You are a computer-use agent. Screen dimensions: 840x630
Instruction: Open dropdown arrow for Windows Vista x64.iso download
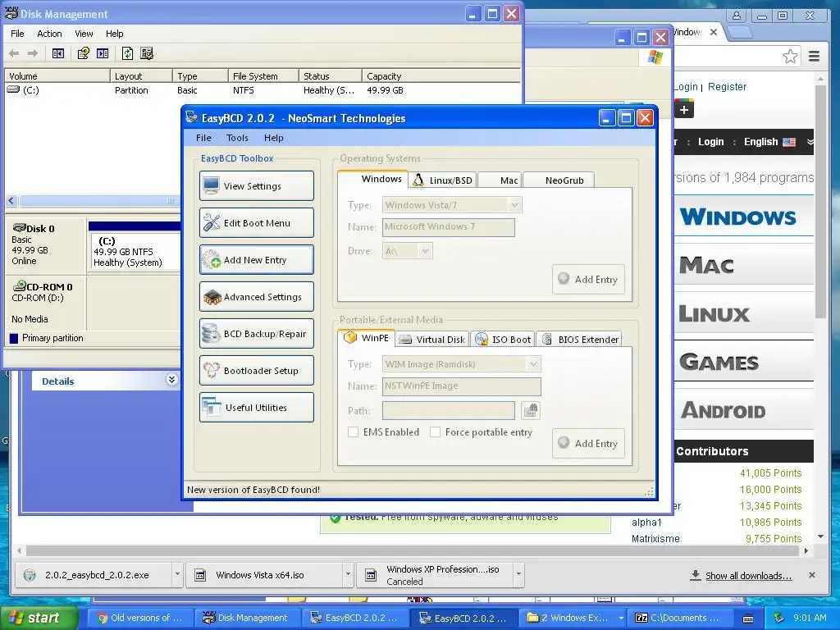[348, 574]
